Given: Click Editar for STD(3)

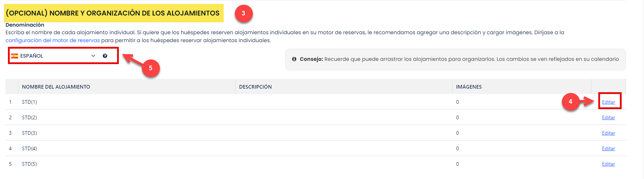Looking at the screenshot, I should 608,133.
